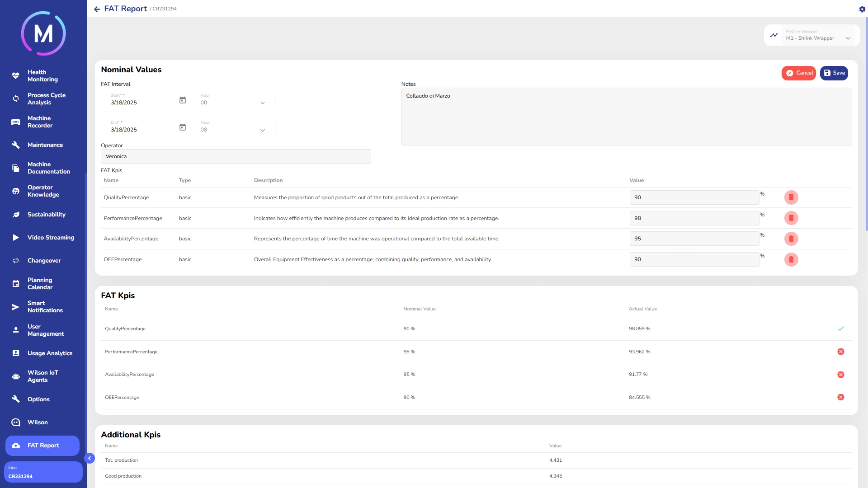The height and width of the screenshot is (488, 868).
Task: Delete the QualityPercentage KPI row
Action: click(x=791, y=197)
